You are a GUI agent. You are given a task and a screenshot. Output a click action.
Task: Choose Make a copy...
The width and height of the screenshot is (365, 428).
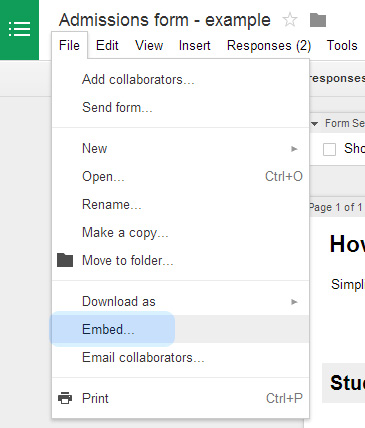pyautogui.click(x=180, y=232)
